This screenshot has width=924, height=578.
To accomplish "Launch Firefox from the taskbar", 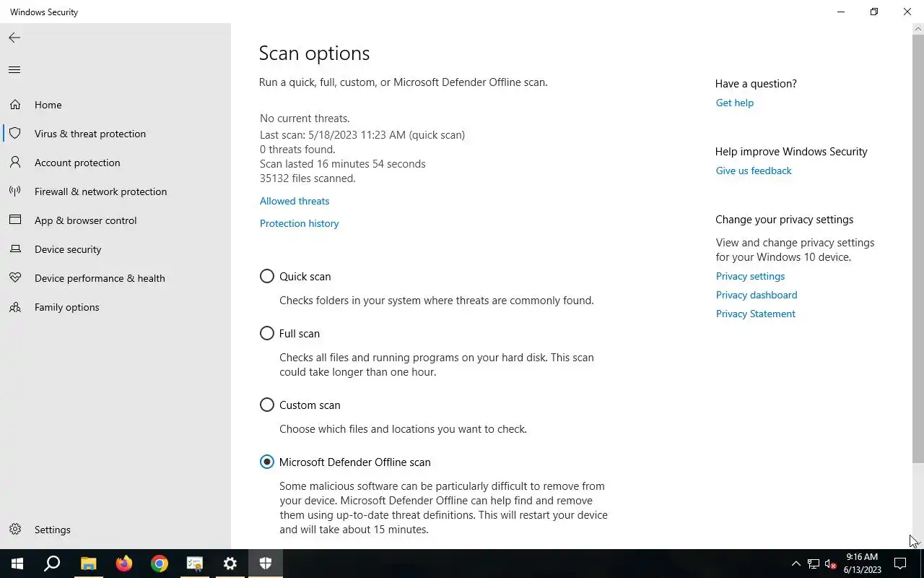I will (123, 564).
